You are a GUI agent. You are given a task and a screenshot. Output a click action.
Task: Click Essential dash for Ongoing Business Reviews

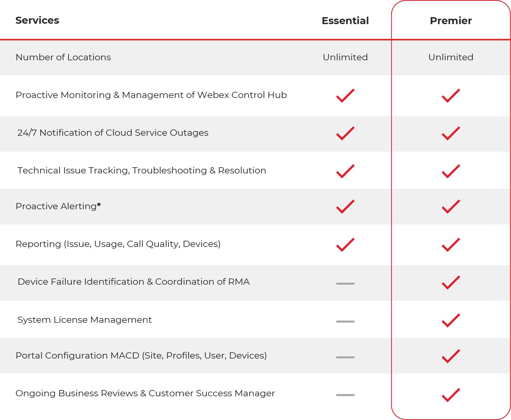tap(345, 395)
